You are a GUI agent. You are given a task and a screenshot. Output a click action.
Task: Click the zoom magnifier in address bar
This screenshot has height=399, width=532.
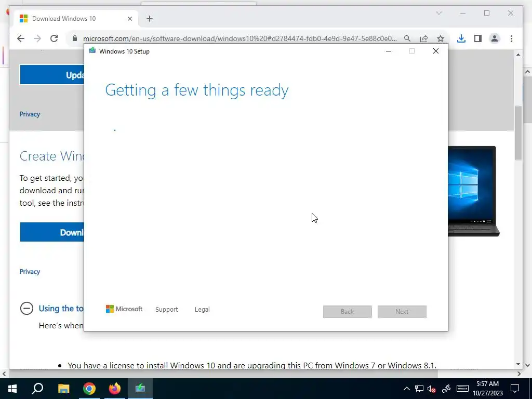407,38
